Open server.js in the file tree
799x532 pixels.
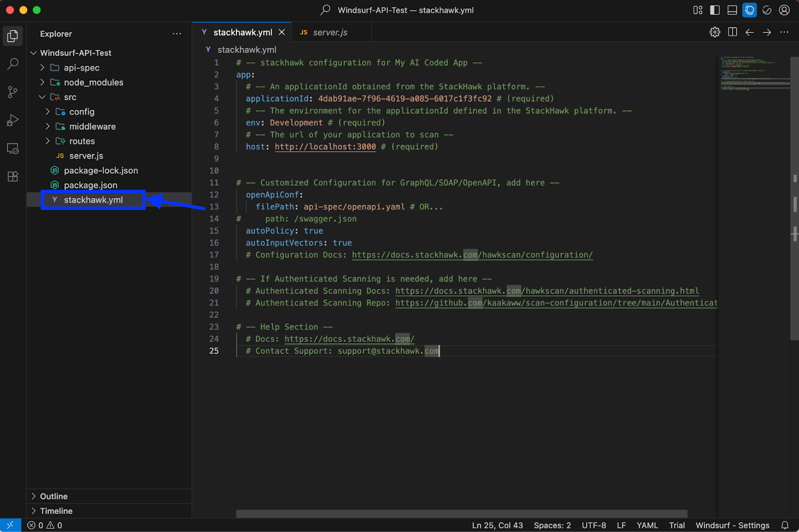pos(109,156)
